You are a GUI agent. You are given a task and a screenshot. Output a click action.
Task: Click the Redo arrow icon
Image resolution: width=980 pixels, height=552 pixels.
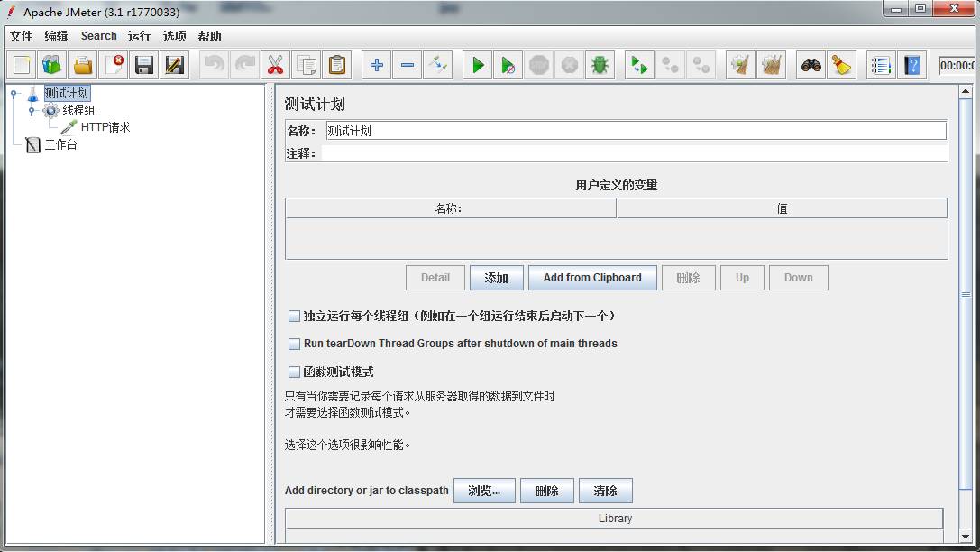click(245, 65)
